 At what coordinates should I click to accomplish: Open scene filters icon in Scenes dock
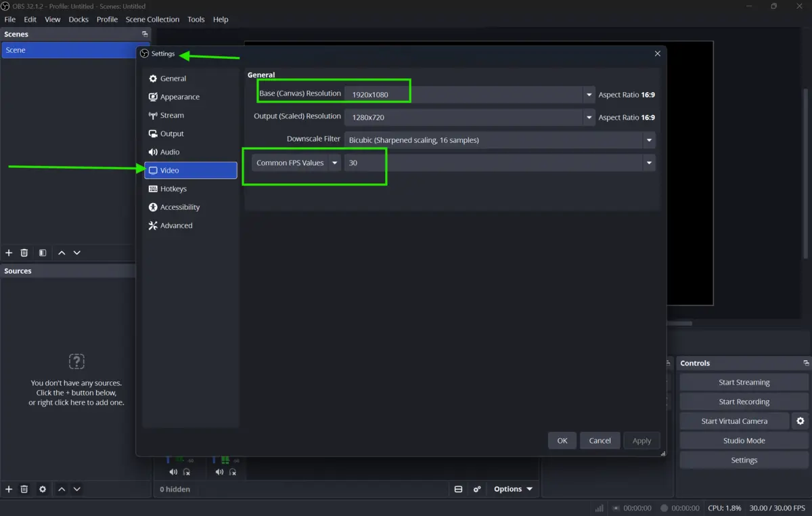tap(43, 253)
